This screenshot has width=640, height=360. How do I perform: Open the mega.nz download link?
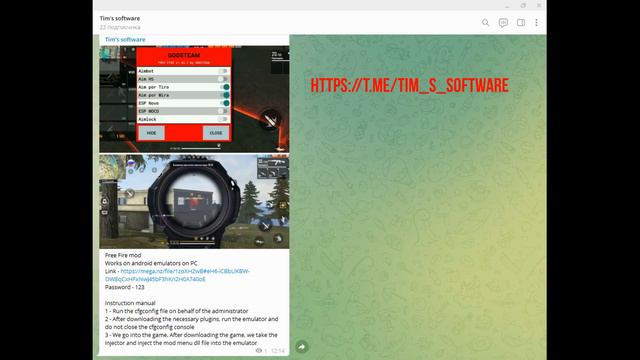(178, 275)
